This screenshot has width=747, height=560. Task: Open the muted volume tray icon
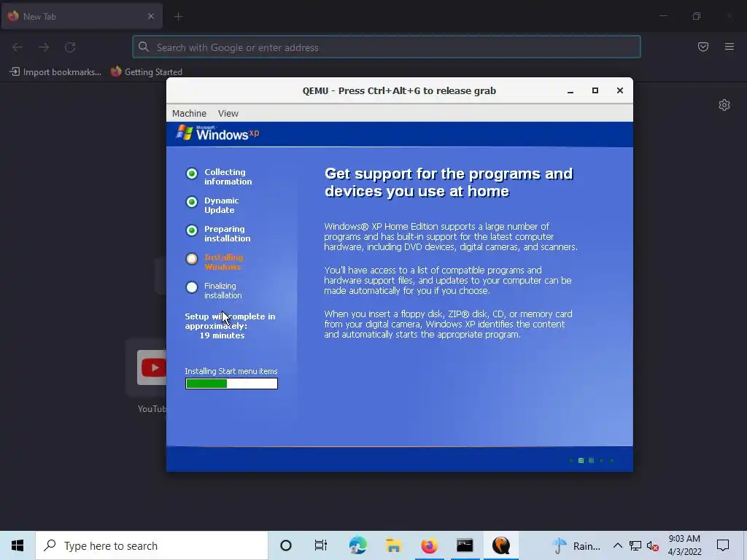pos(652,545)
